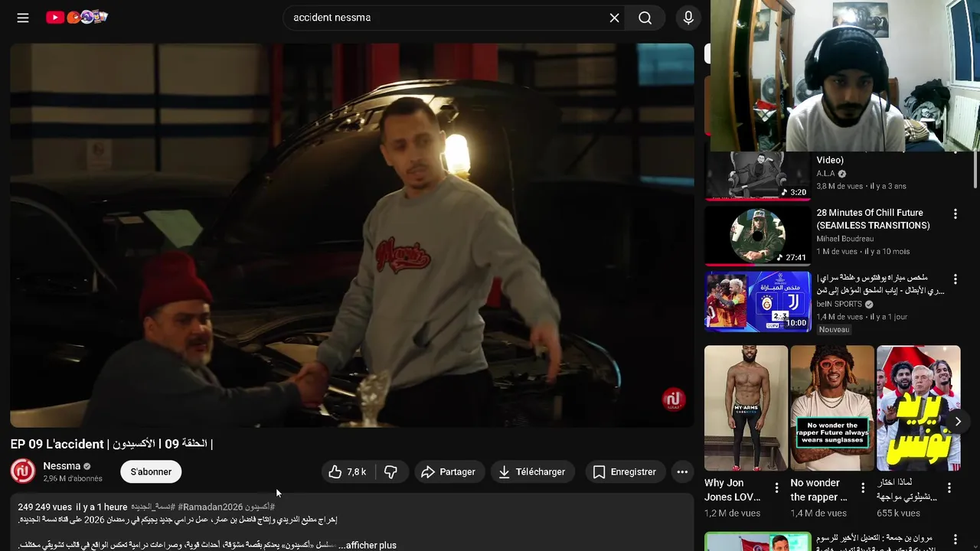Open options for bottom recommended video
The height and width of the screenshot is (551, 980).
[955, 540]
